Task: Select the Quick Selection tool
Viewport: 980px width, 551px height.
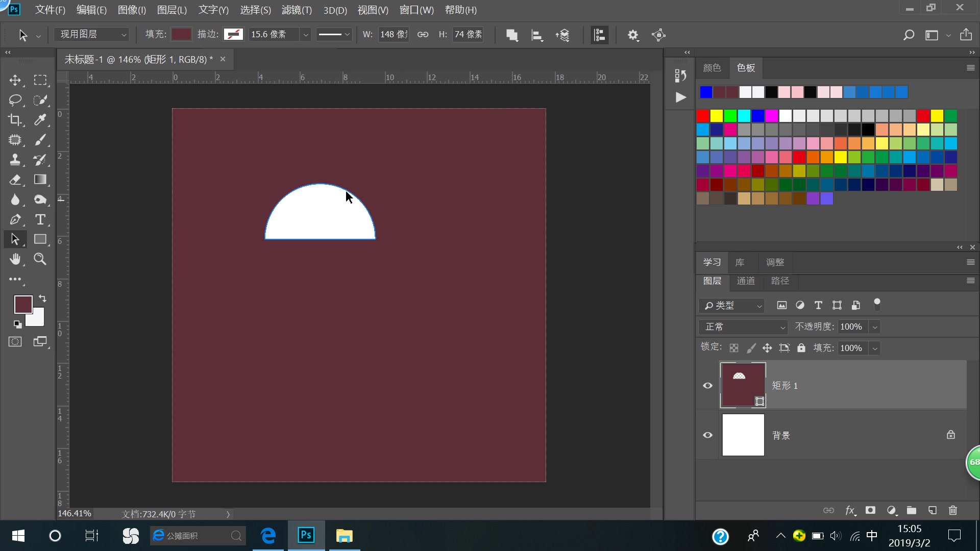Action: (40, 100)
